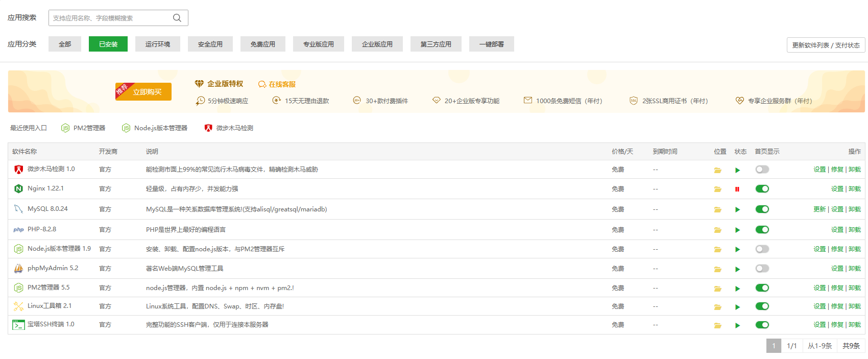Screen dimensions: 868x359
Task: Open folder location for 宝塔SSH终端 row
Action: point(717,325)
